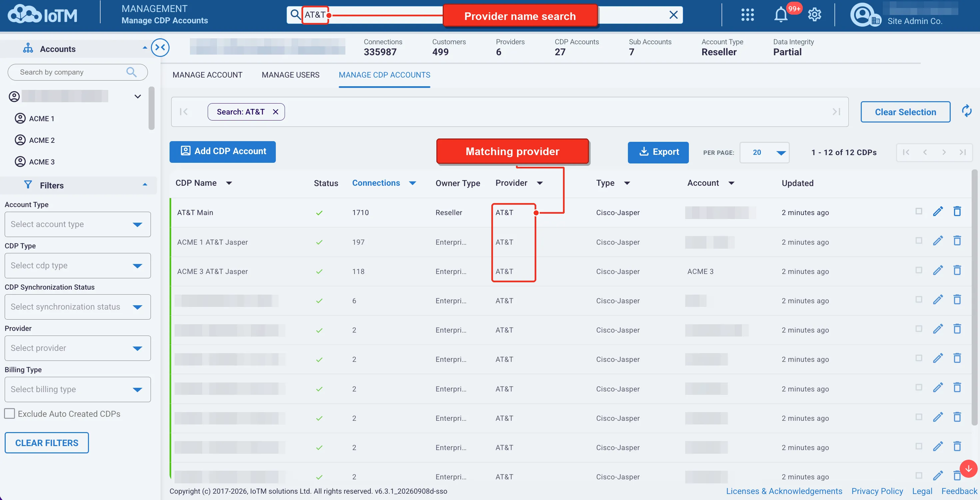Switch to the MANAGE USERS tab

(x=291, y=75)
